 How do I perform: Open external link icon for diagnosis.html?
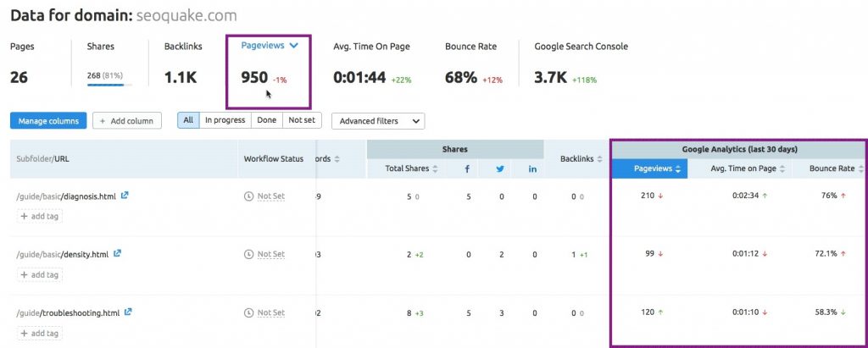pos(125,196)
